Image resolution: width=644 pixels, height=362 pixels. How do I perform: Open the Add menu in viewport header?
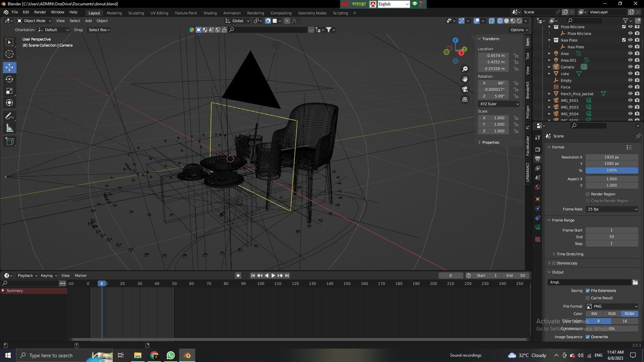point(88,21)
